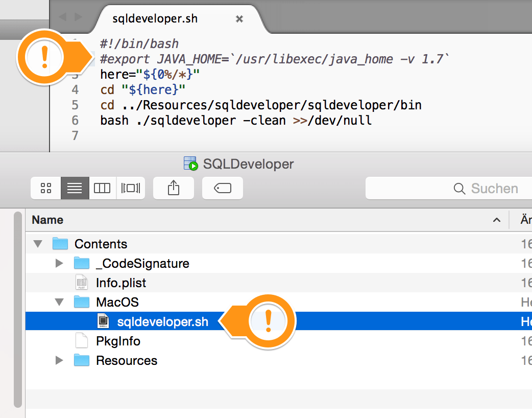Switch Finder to list view
The height and width of the screenshot is (418, 532).
click(x=75, y=188)
